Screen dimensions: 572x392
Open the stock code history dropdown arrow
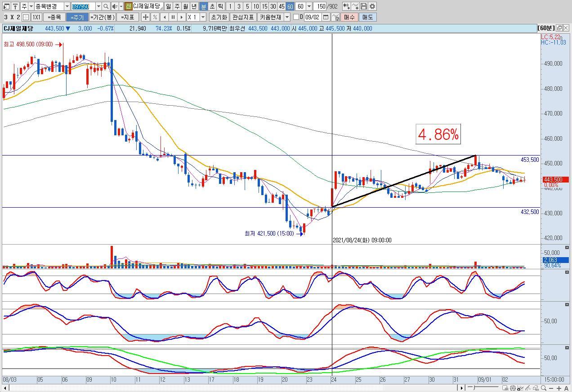click(98, 6)
